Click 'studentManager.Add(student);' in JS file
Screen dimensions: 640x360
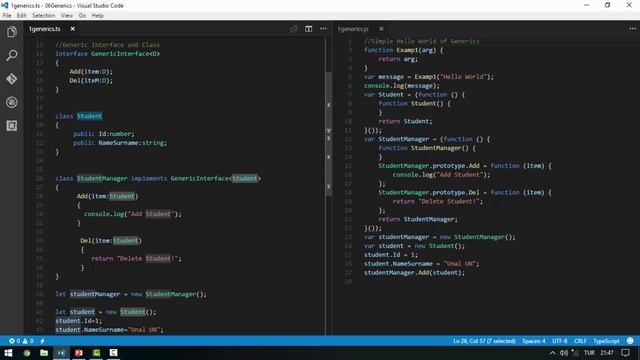[x=414, y=273]
